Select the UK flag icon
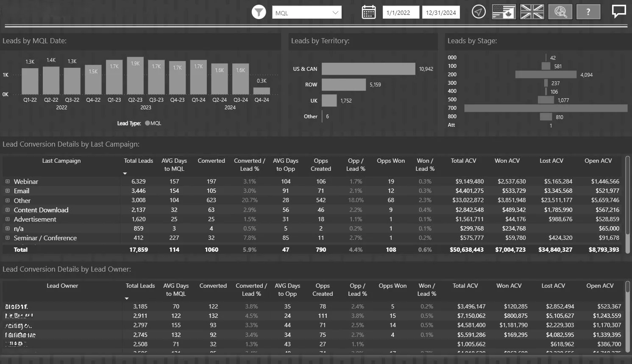The image size is (632, 364). click(x=532, y=12)
